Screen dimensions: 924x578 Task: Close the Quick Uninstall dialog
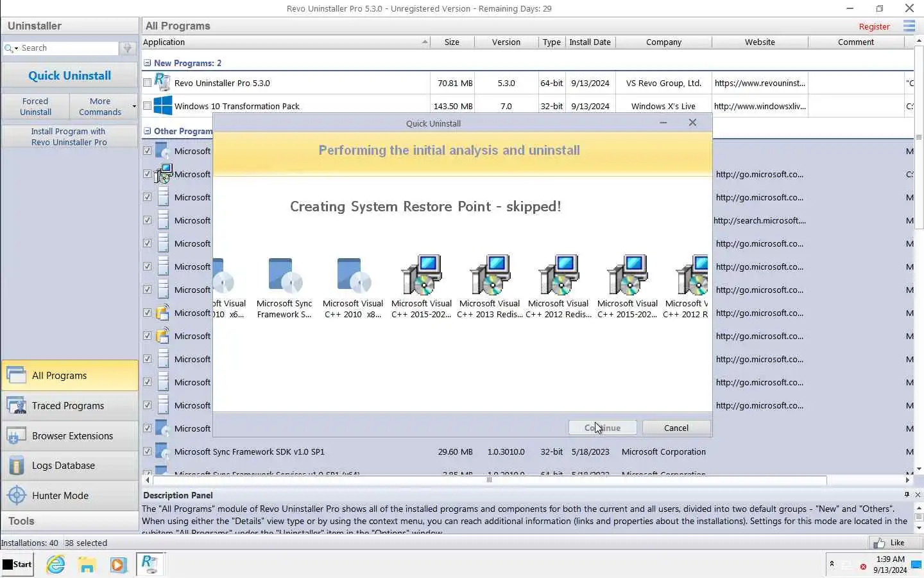(x=692, y=123)
